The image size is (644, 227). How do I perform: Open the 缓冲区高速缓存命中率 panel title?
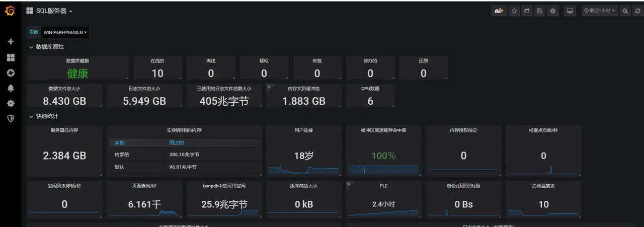coord(383,130)
